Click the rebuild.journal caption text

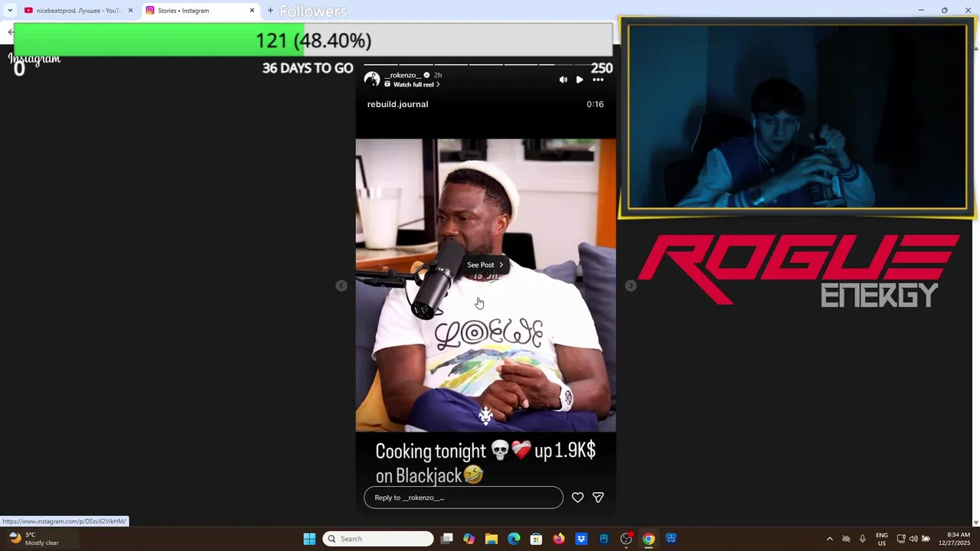[x=397, y=104]
